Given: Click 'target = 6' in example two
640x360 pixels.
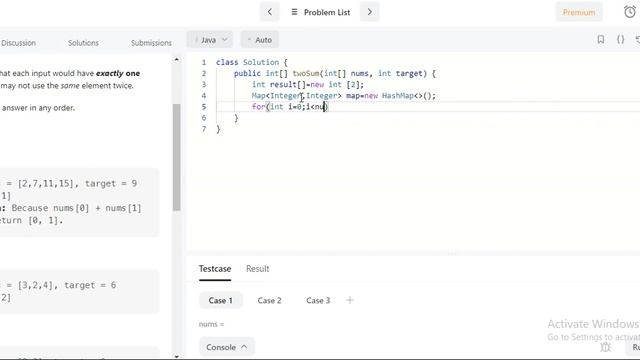Looking at the screenshot, I should (x=90, y=285).
